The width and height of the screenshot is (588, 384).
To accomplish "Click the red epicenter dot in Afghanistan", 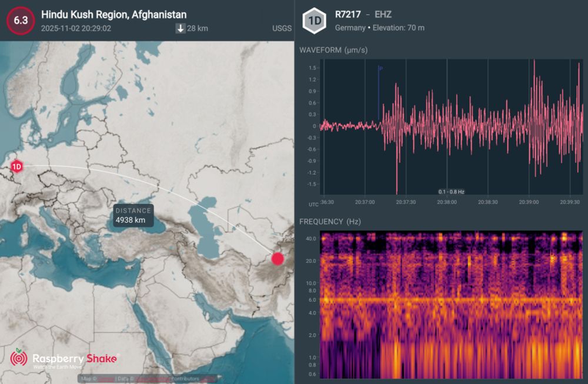I will tap(278, 259).
